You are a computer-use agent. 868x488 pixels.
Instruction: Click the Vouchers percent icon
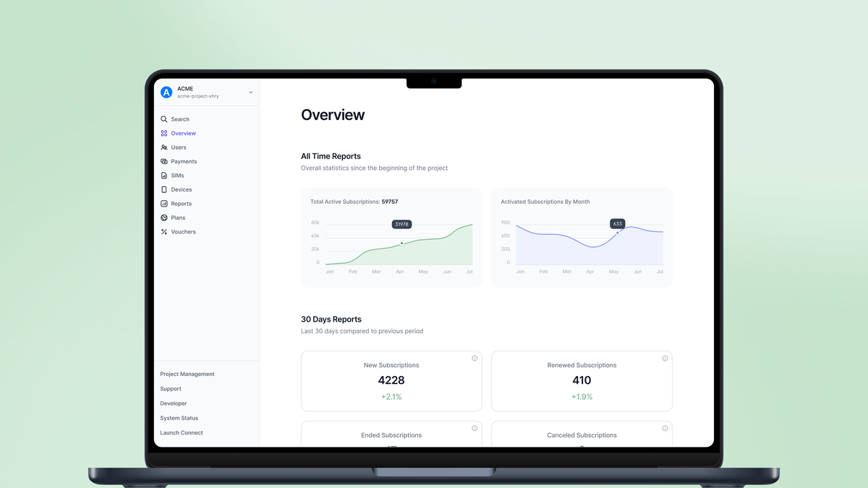(165, 231)
